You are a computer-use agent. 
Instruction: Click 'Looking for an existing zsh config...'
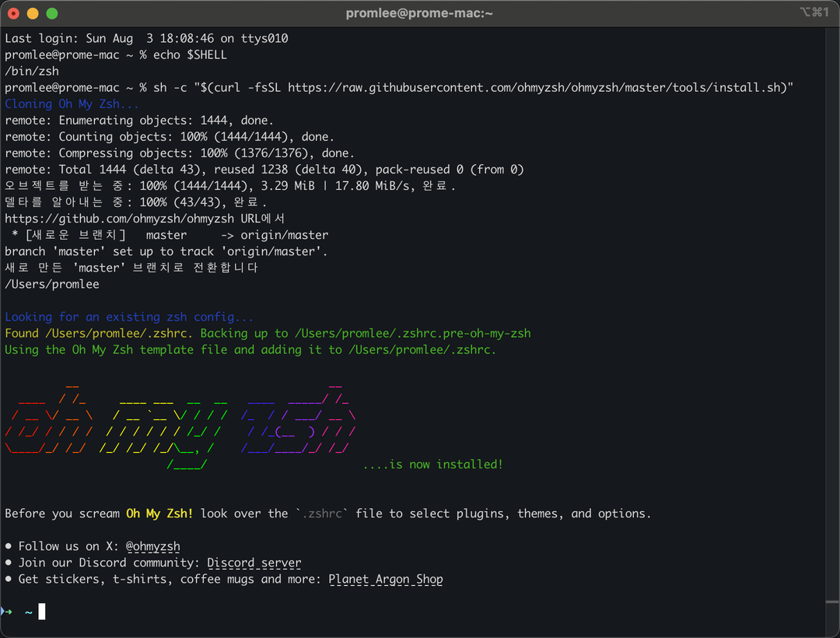129,317
